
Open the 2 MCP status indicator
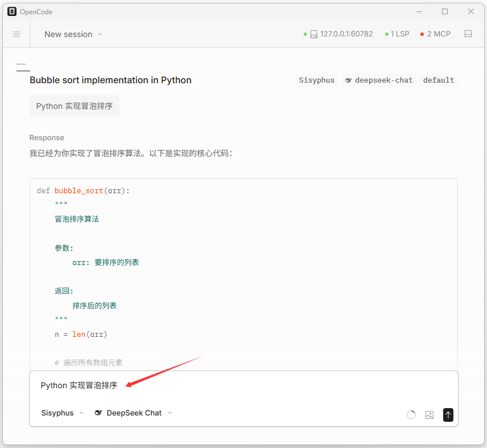pyautogui.click(x=435, y=34)
